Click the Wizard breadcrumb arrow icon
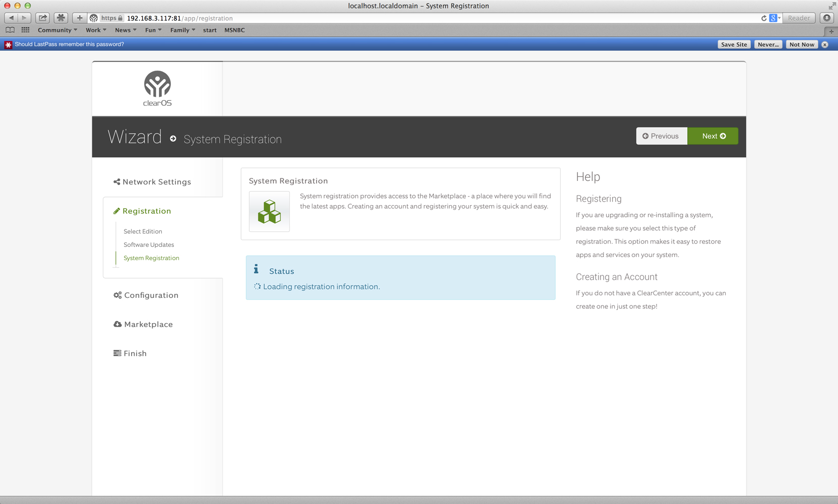Screen dimensions: 838x504 [173, 139]
